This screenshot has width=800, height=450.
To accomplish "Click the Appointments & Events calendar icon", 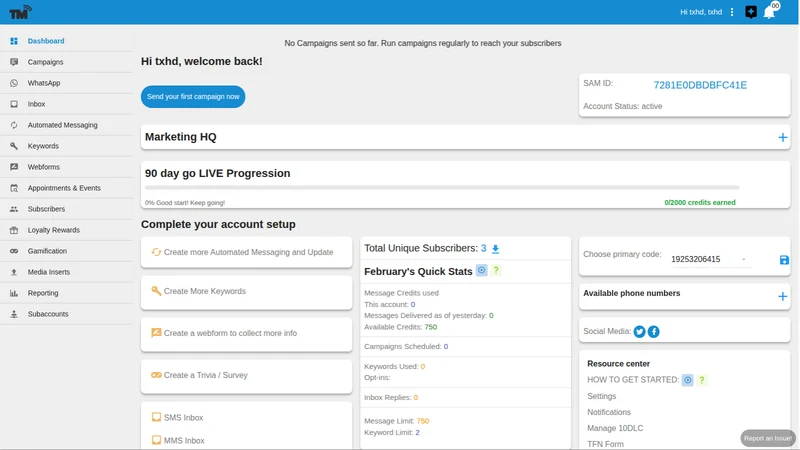I will [x=14, y=188].
